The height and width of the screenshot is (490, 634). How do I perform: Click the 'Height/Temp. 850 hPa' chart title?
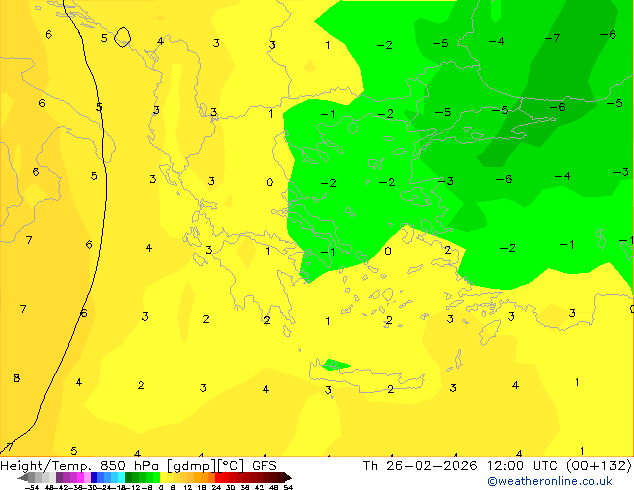point(81,466)
